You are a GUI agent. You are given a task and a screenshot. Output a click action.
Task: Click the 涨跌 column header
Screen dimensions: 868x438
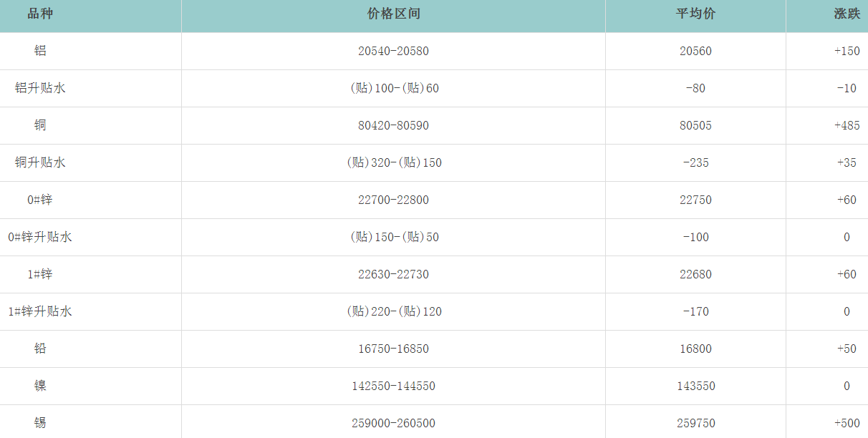(847, 14)
